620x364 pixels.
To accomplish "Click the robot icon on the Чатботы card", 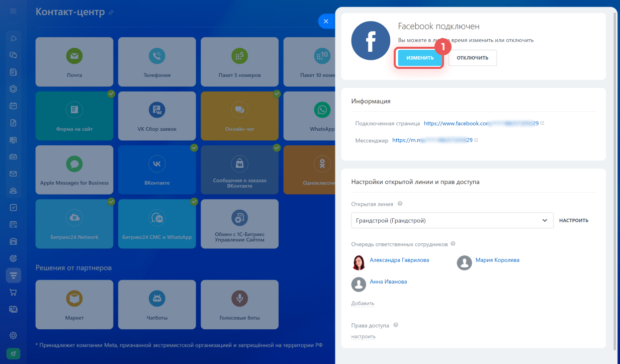I will tap(157, 299).
